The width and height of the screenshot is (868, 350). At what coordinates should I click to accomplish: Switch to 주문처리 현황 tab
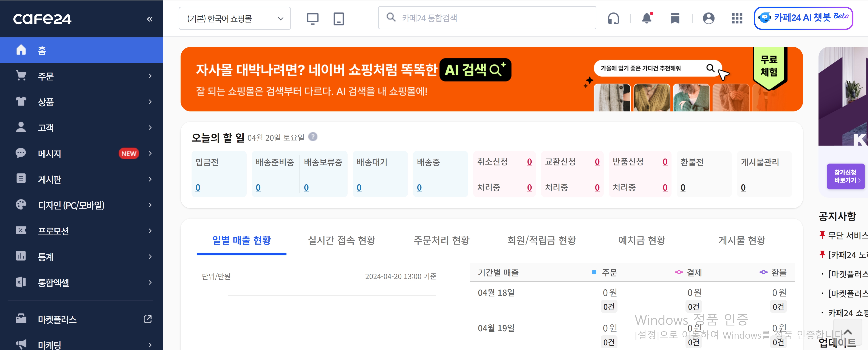point(441,240)
